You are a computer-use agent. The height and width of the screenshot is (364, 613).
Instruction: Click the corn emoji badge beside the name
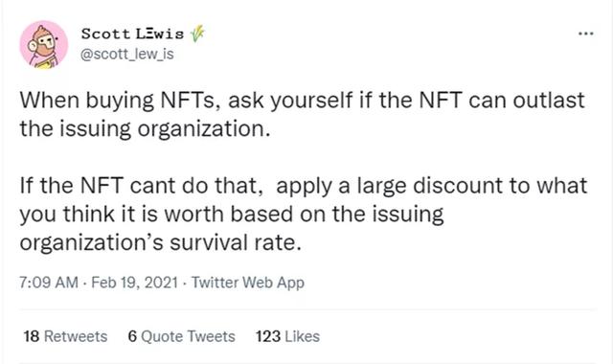197,34
